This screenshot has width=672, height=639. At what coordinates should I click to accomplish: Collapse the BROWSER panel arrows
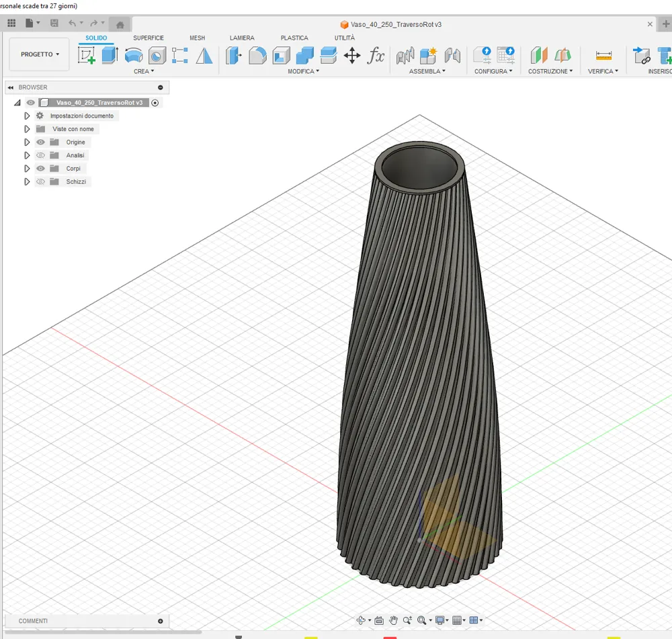[x=10, y=87]
